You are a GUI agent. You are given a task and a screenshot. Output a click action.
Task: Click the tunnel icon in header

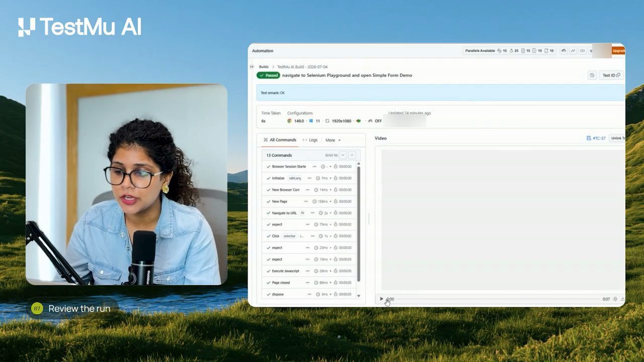pos(563,51)
